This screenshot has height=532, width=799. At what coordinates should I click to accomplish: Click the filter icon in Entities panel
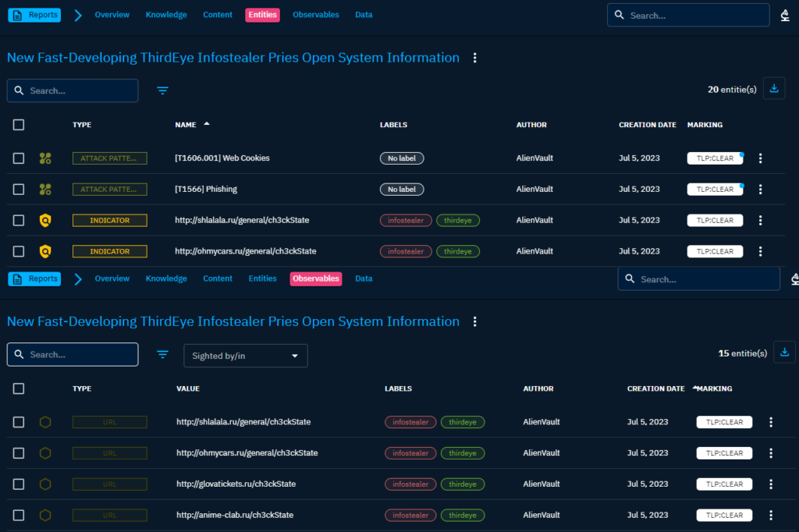coord(162,90)
